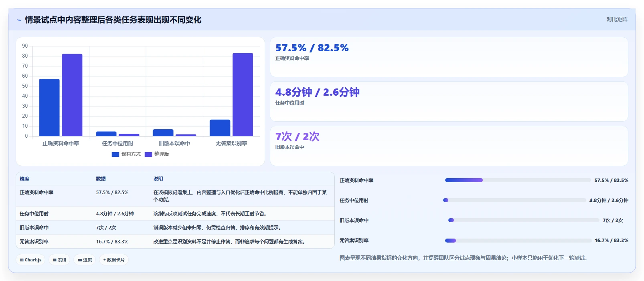Click the 维度 table column header
The width and height of the screenshot is (644, 281).
(24, 179)
